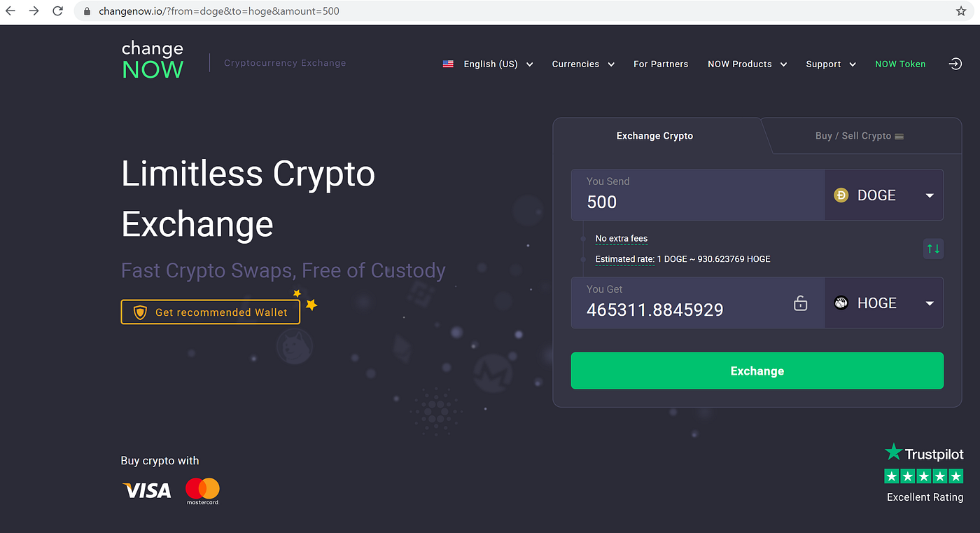Open the DOGE currency dropdown

click(884, 195)
